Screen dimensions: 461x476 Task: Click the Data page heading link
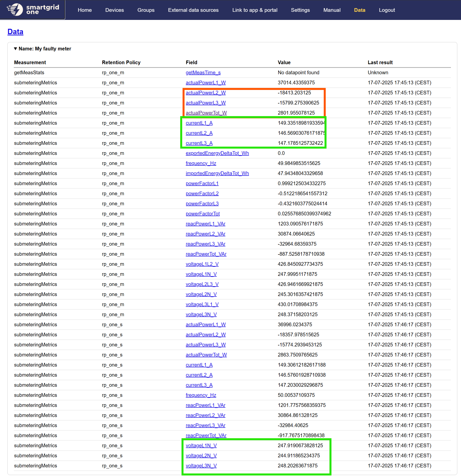(15, 32)
